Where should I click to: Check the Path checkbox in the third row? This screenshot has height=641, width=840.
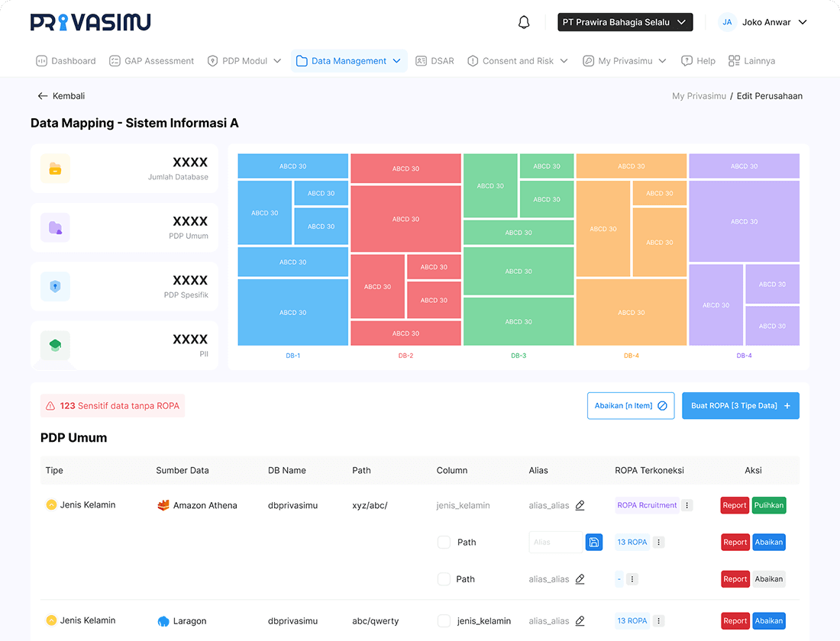coord(443,579)
